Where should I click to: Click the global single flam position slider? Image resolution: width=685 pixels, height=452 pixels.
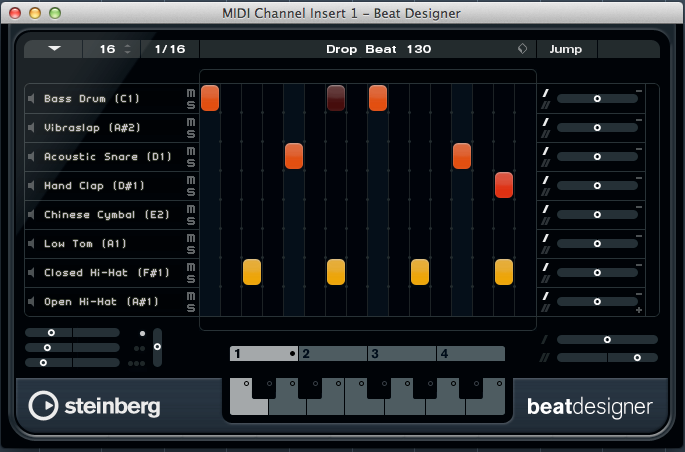[x=607, y=339]
